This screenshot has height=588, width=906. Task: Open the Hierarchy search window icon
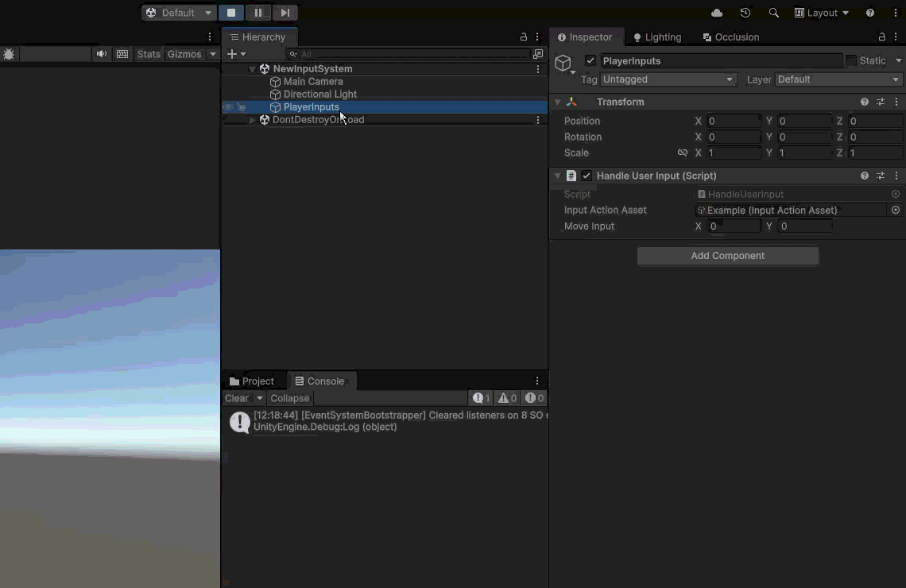coord(538,54)
